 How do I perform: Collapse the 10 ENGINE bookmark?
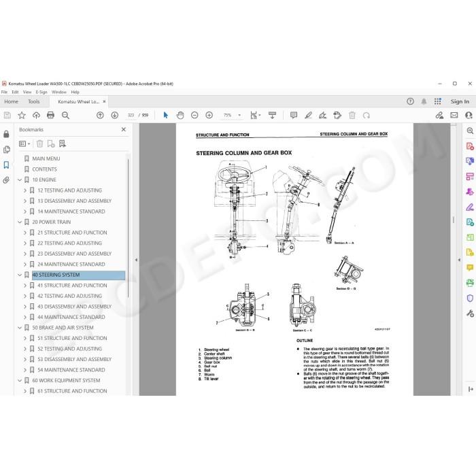pos(20,180)
